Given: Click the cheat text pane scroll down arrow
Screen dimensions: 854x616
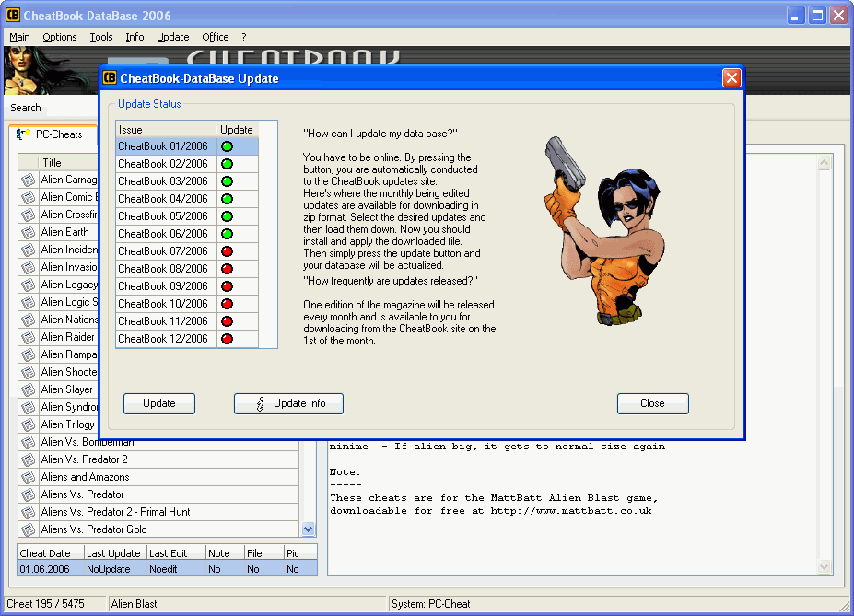Looking at the screenshot, I should [x=825, y=567].
